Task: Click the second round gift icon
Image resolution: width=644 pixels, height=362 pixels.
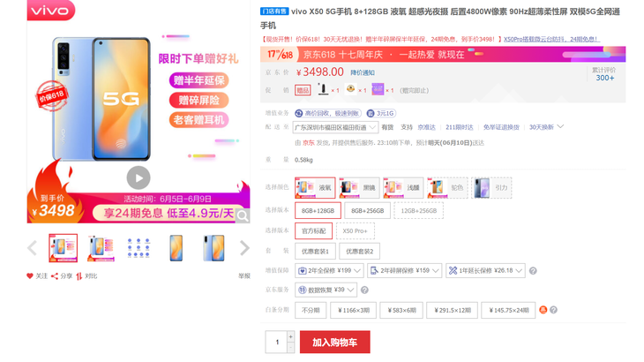Action: point(350,89)
